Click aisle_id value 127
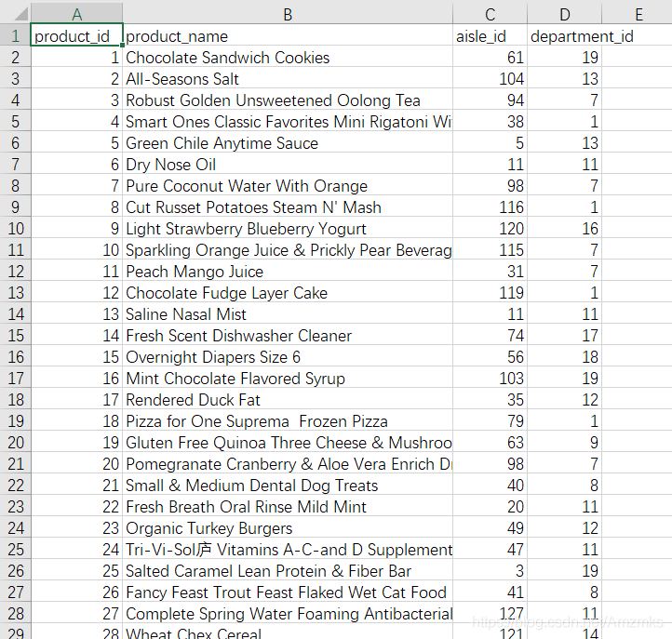 pyautogui.click(x=490, y=613)
